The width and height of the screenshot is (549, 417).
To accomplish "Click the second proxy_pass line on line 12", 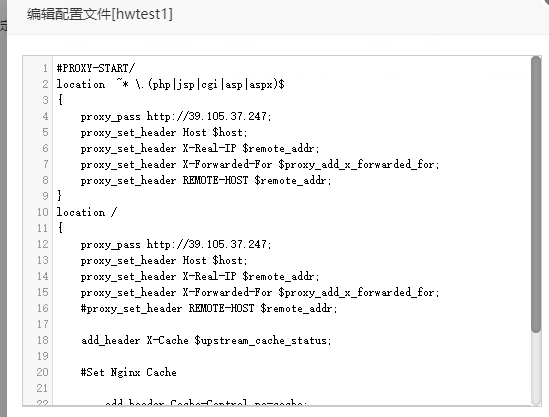I will pos(176,244).
